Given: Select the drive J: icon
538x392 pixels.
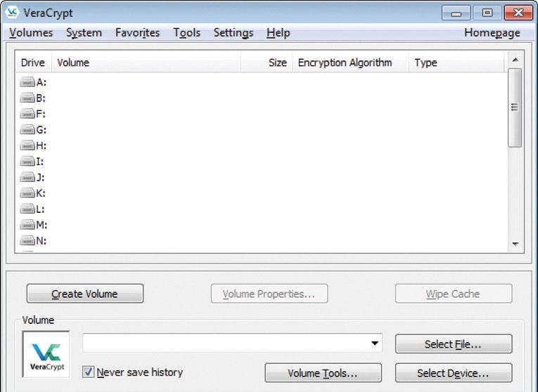Looking at the screenshot, I should (27, 177).
